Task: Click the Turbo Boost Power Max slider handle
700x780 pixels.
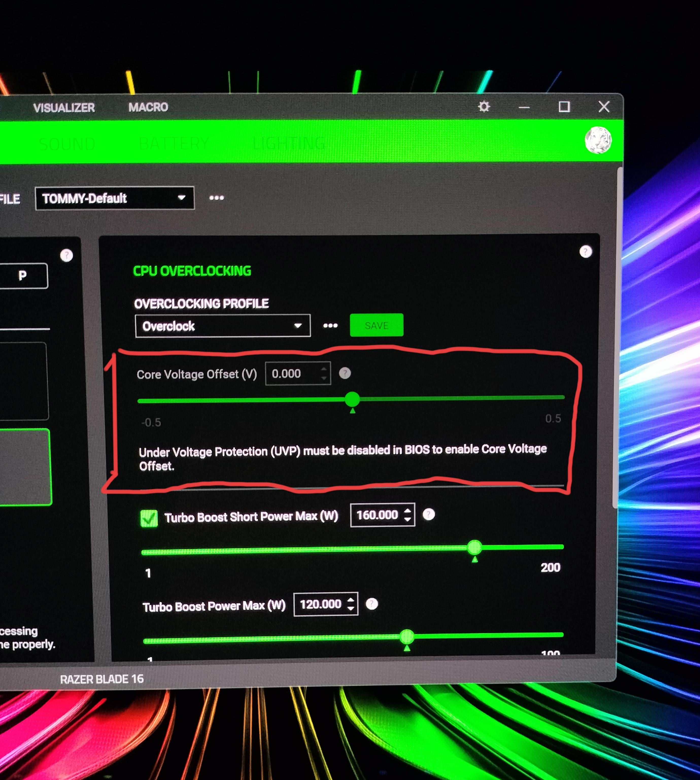Action: tap(406, 637)
